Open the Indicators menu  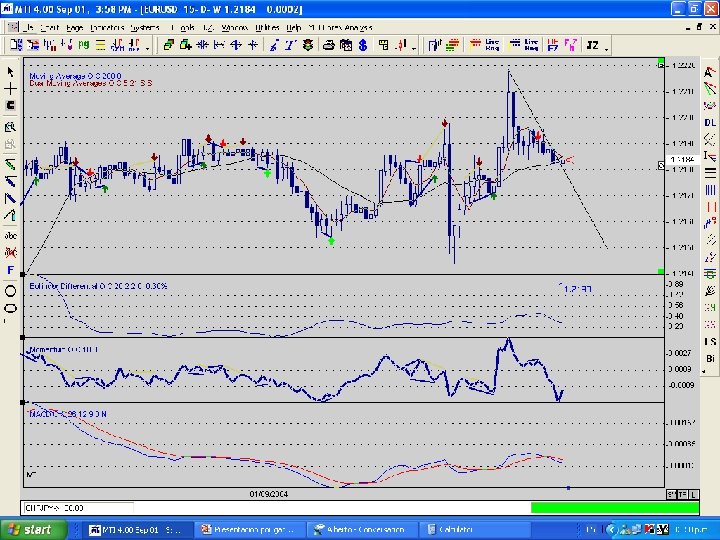tap(107, 28)
